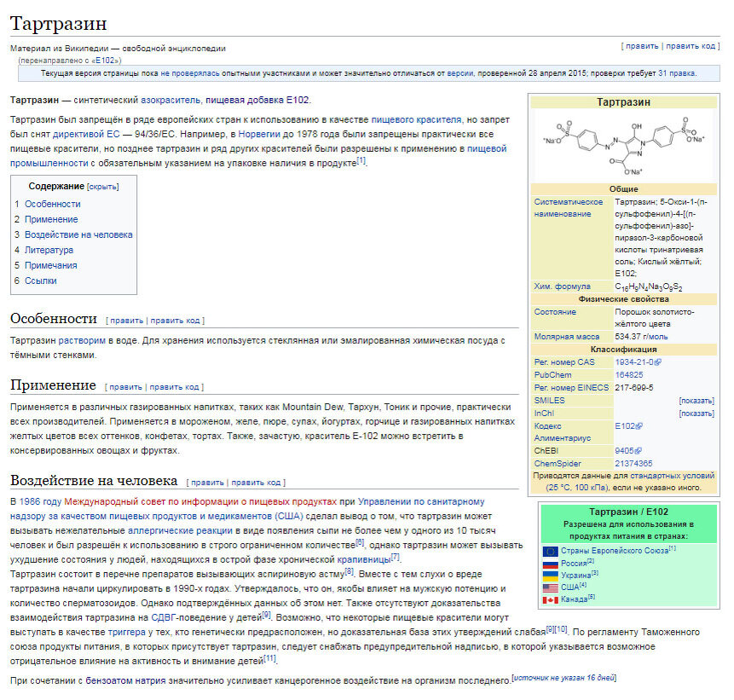Image resolution: width=734 pixels, height=700 pixels.
Task: Open the tartrazine chemical structure image
Action: (x=623, y=146)
